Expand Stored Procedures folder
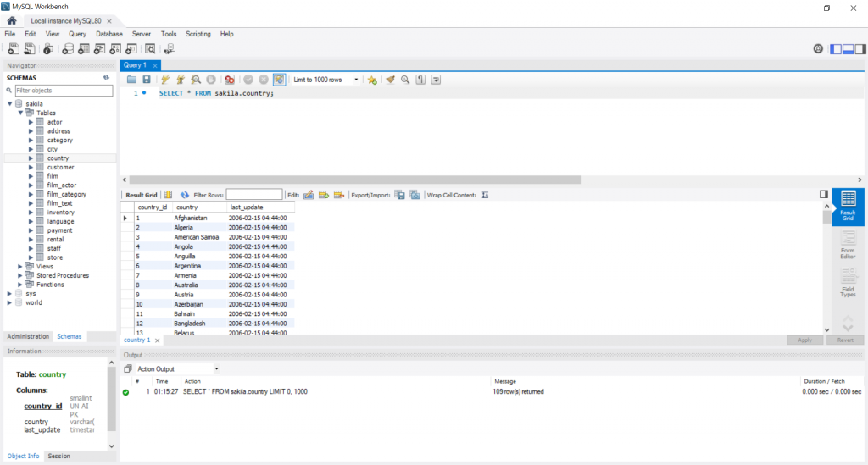868x465 pixels. click(20, 275)
